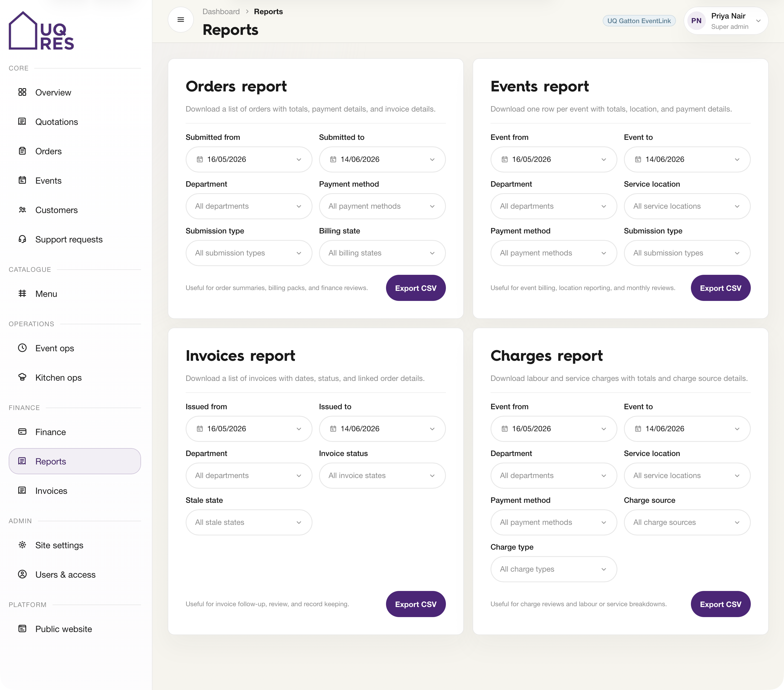Toggle the hamburger sidebar menu button
784x690 pixels.
tap(181, 20)
